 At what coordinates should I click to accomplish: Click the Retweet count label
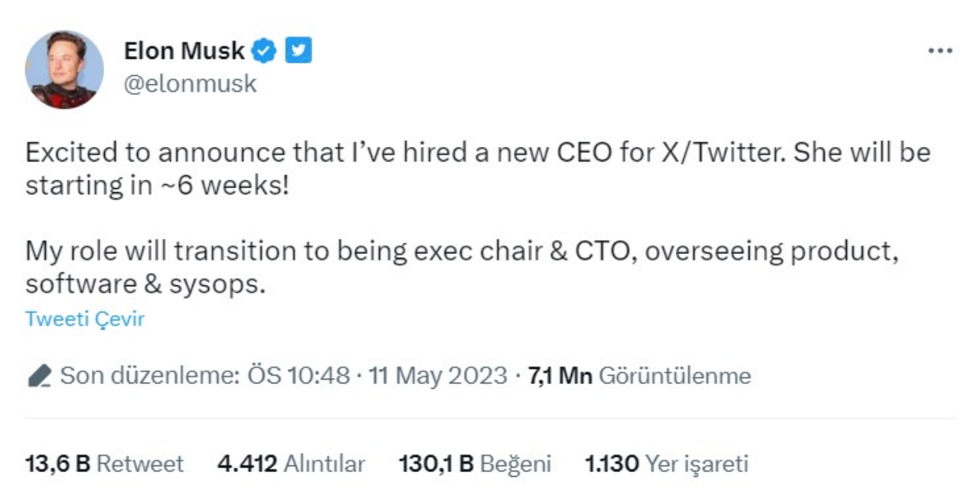tap(140, 463)
